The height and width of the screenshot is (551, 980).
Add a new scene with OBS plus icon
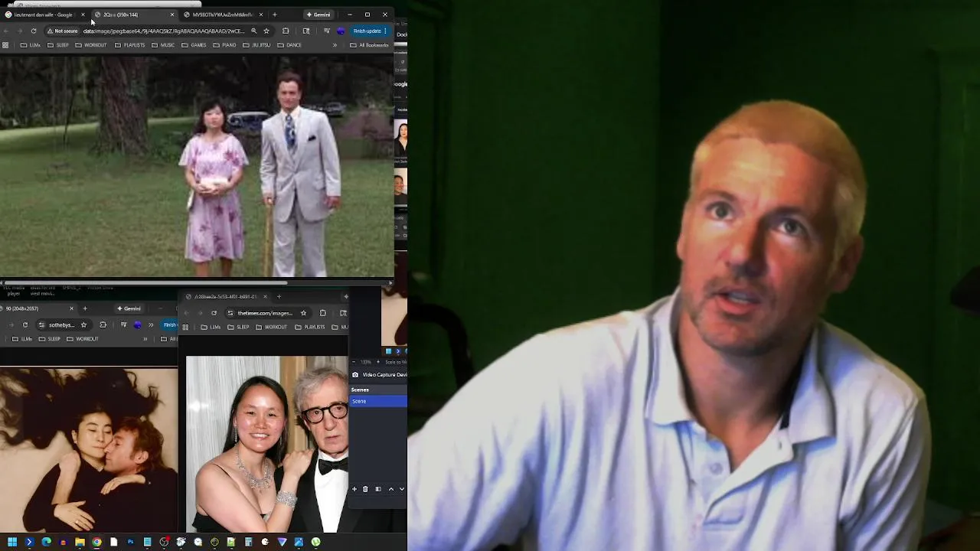pos(354,489)
